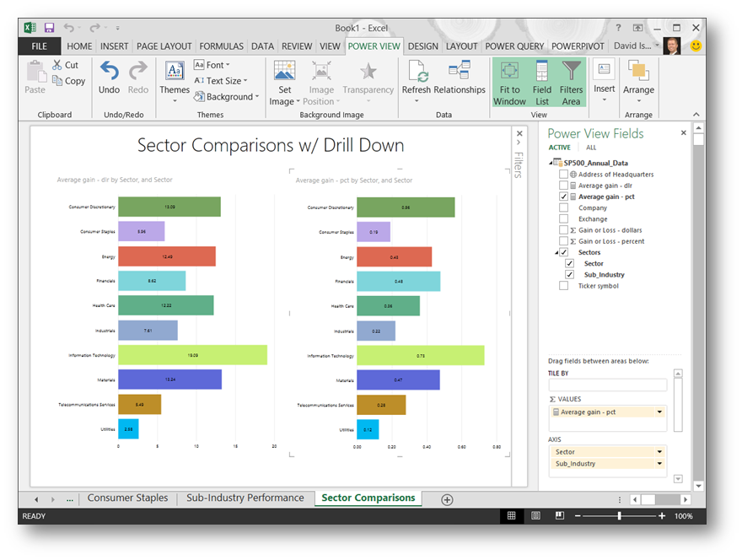Open the Relationships icon

(460, 70)
